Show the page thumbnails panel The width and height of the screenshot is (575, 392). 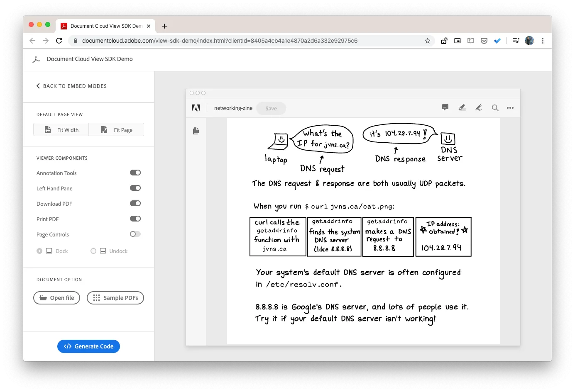(x=196, y=130)
